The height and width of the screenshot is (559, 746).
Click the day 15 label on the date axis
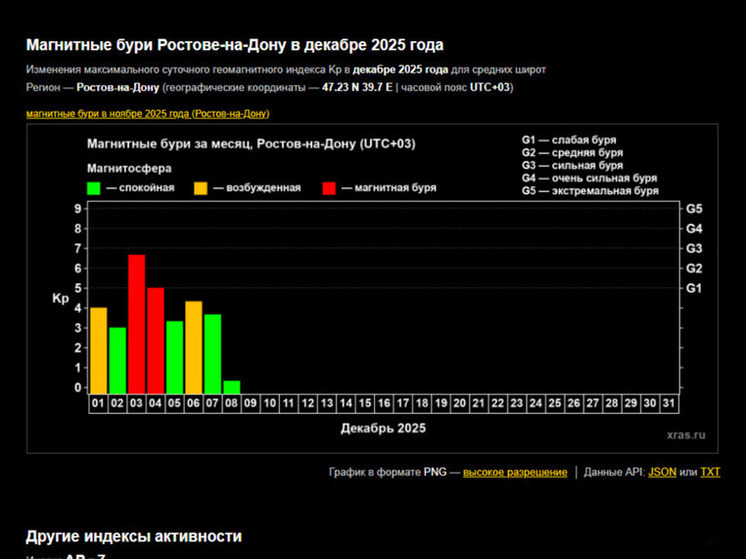coord(365,404)
